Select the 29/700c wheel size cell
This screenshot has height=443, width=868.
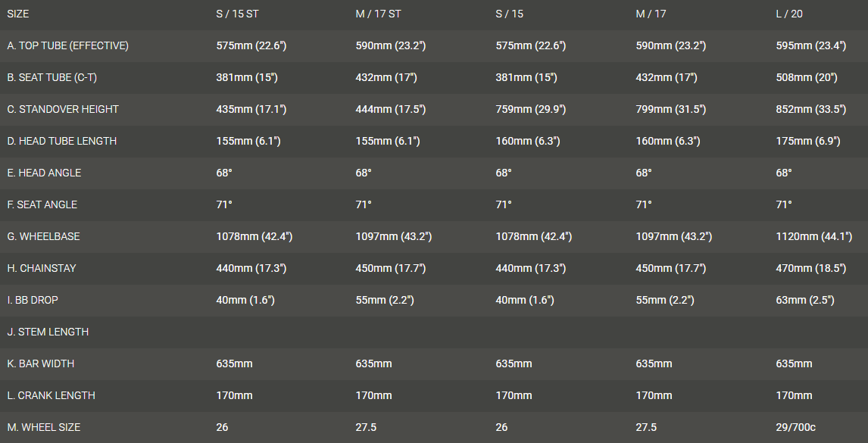pos(795,427)
